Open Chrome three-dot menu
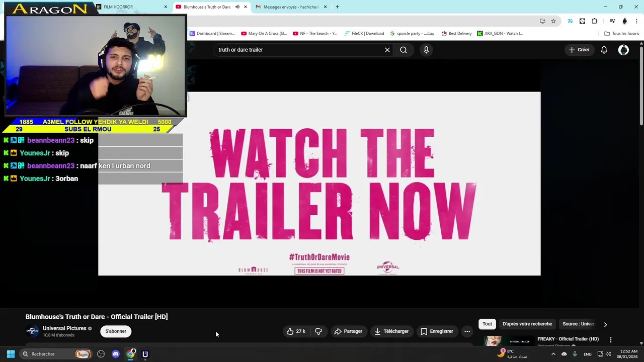 tap(637, 21)
